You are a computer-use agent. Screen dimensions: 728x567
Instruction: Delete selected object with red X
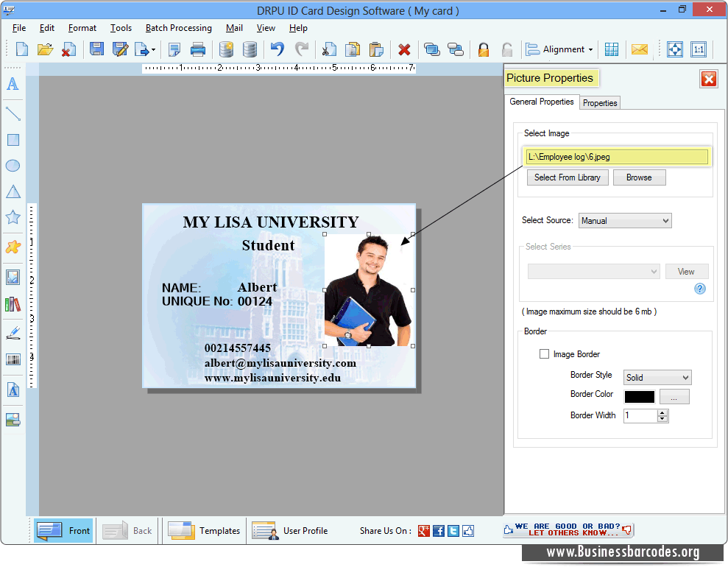pos(404,49)
